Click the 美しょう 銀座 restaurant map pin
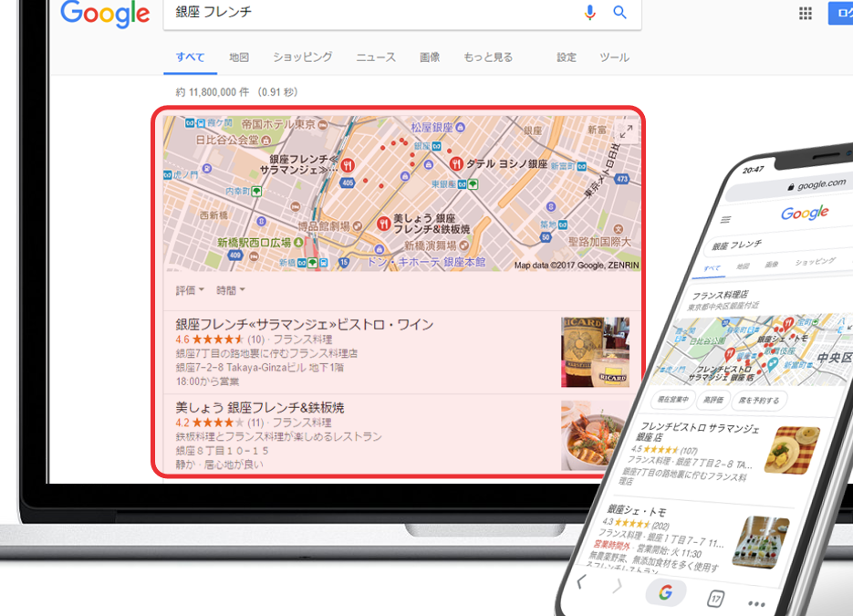Screen dimensions: 853x616 coord(383,223)
